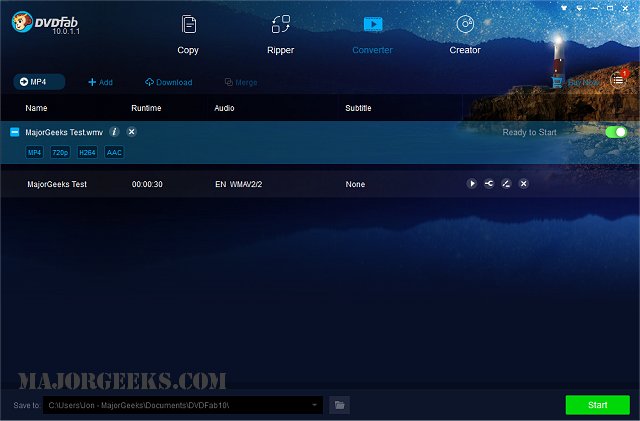
Task: Open the skin shirt icon in title bar
Action: click(564, 8)
